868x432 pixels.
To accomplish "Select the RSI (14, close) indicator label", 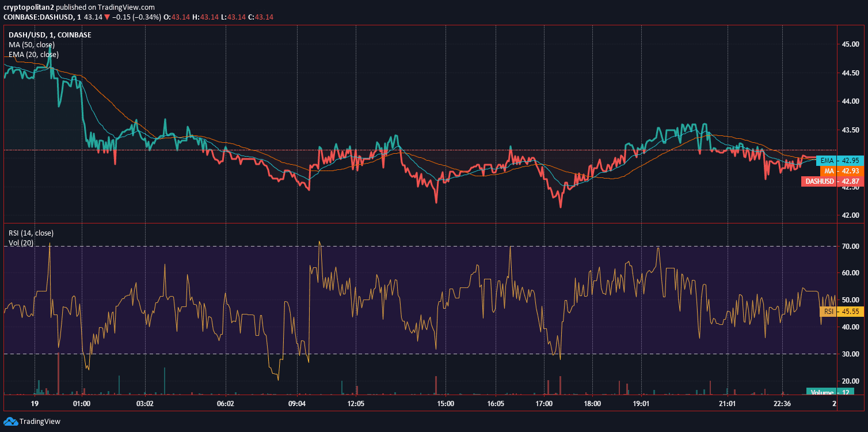I will [31, 233].
